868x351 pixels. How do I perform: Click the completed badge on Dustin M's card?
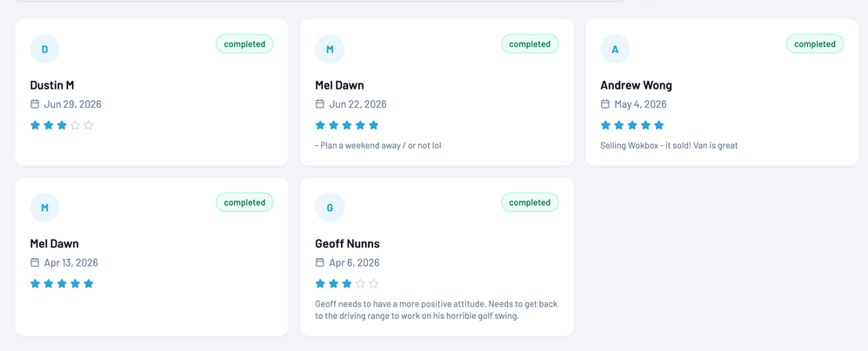point(244,44)
